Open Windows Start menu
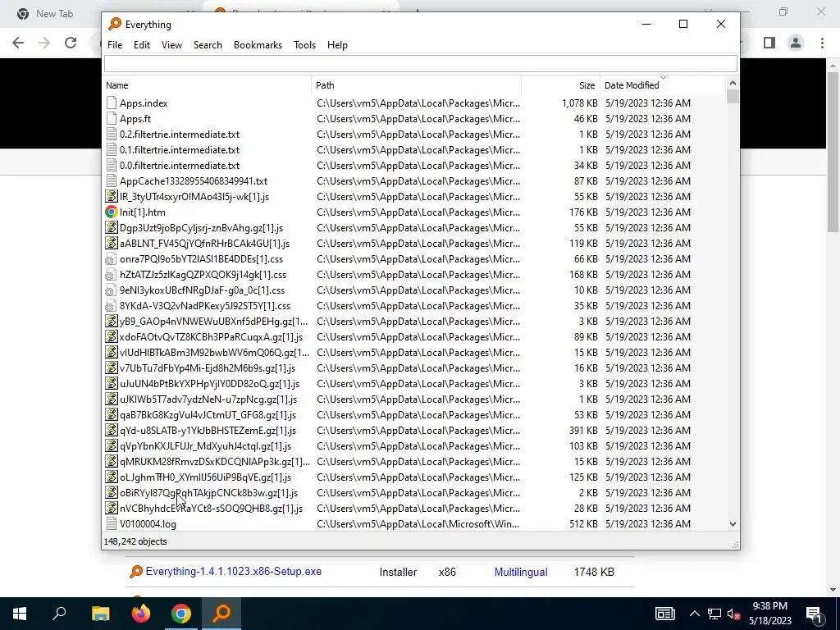 pyautogui.click(x=20, y=614)
